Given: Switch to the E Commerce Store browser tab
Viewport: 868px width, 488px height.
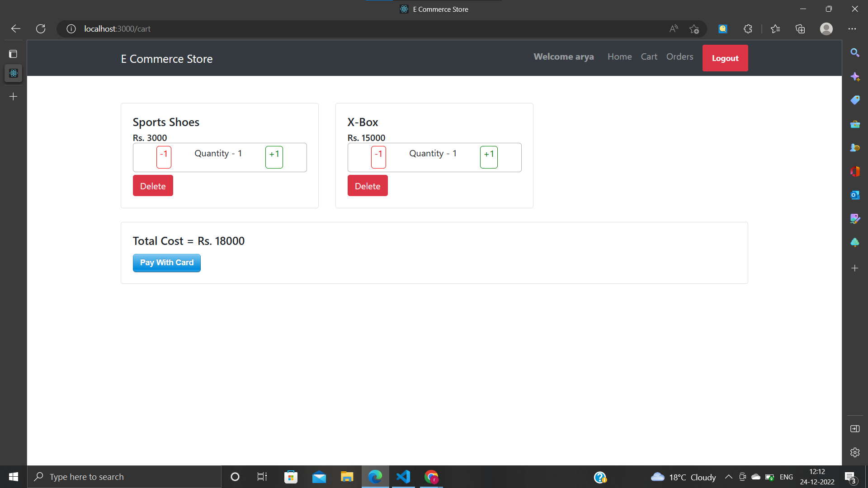Looking at the screenshot, I should pyautogui.click(x=433, y=9).
